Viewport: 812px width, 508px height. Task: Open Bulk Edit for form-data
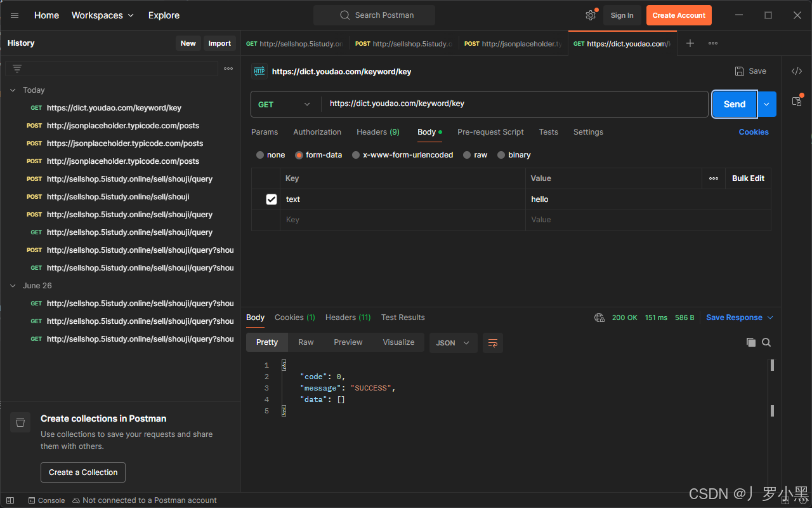tap(748, 178)
